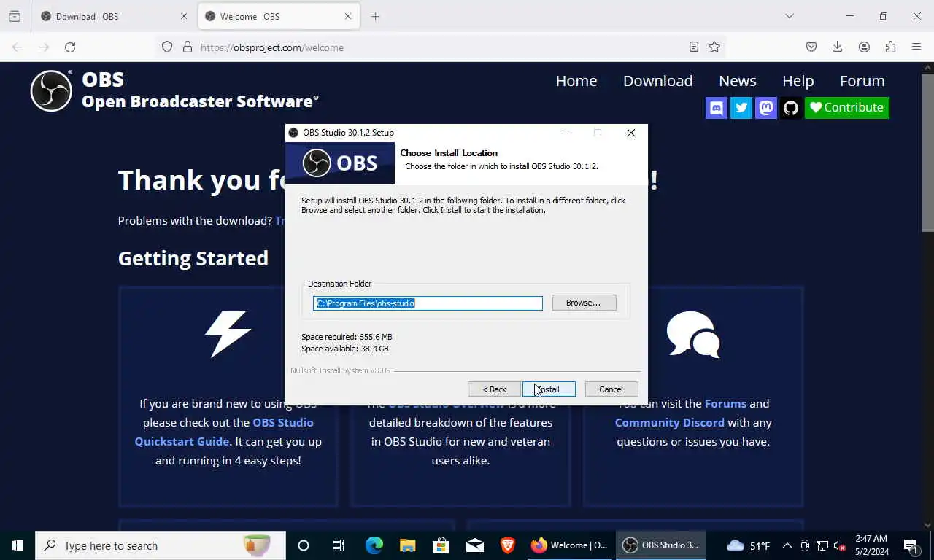This screenshot has height=560, width=934.
Task: Click the Firefox View icon in the tab bar
Action: 15,16
